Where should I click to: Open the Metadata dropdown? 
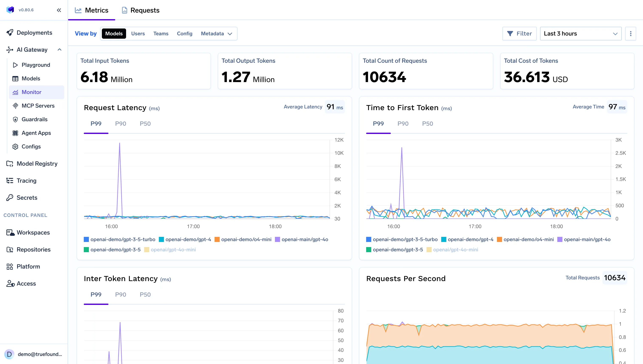pyautogui.click(x=216, y=34)
